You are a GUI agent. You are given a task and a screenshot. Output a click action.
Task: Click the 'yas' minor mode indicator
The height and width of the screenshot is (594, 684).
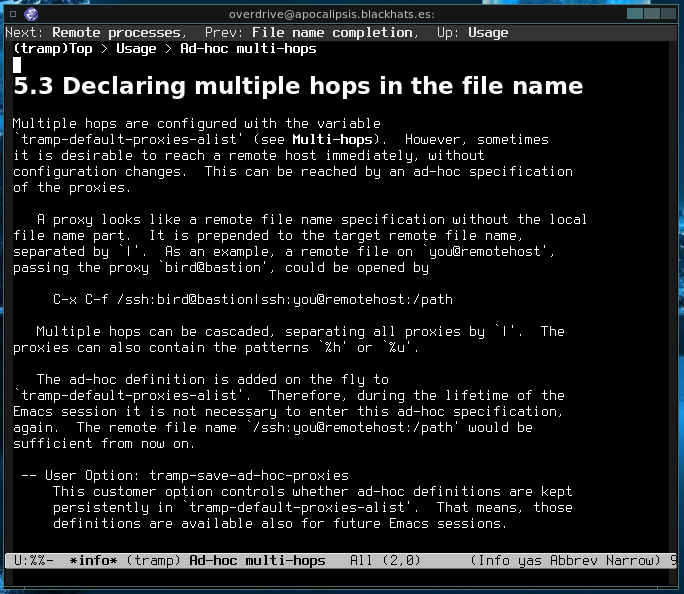point(529,560)
